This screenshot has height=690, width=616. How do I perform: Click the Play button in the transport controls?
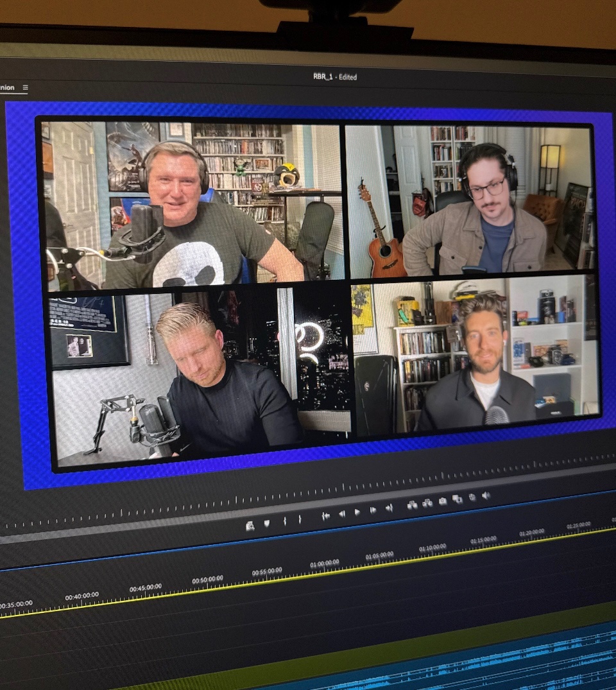(357, 513)
